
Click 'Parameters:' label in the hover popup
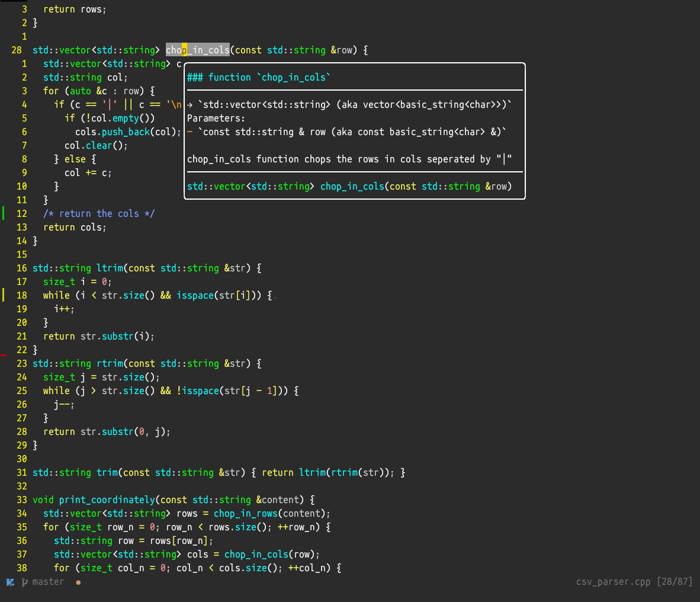pyautogui.click(x=216, y=119)
